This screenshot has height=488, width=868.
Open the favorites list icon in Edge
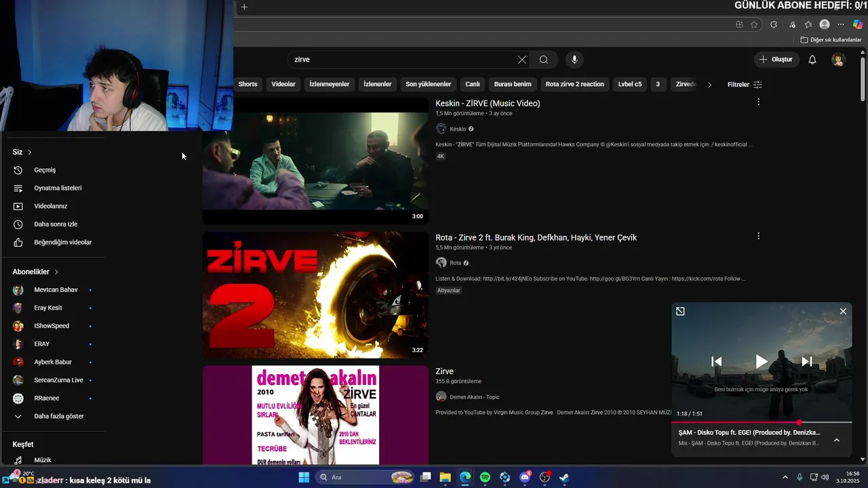tap(808, 24)
